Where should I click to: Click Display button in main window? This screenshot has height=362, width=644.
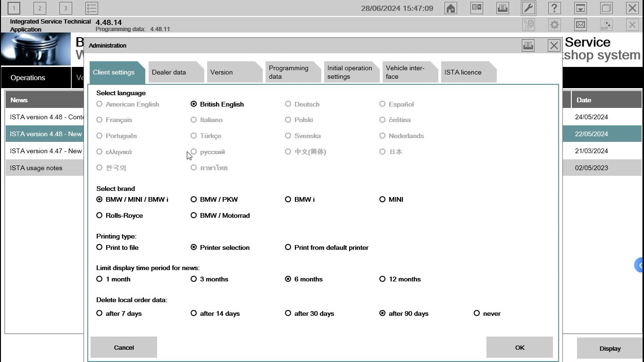[610, 349]
